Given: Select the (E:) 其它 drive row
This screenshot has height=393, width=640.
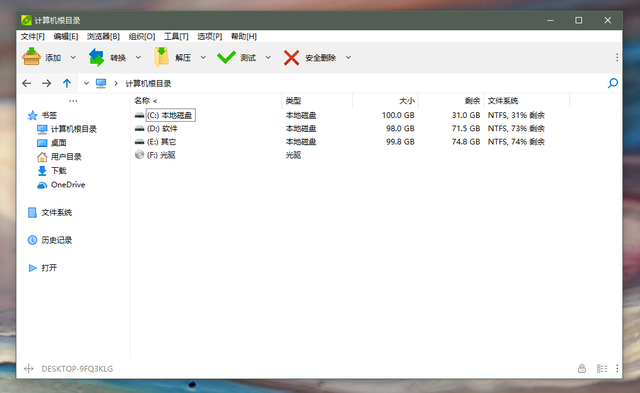Looking at the screenshot, I should pyautogui.click(x=351, y=142).
